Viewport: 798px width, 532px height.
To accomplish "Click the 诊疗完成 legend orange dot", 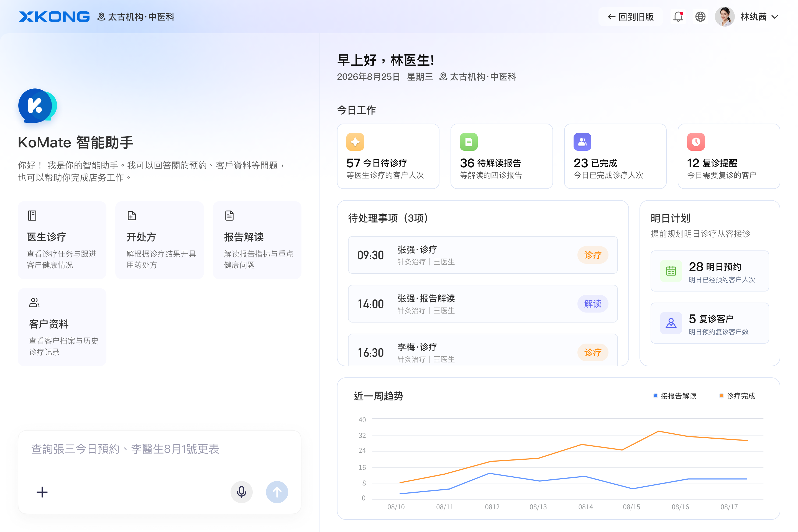I will [x=721, y=396].
